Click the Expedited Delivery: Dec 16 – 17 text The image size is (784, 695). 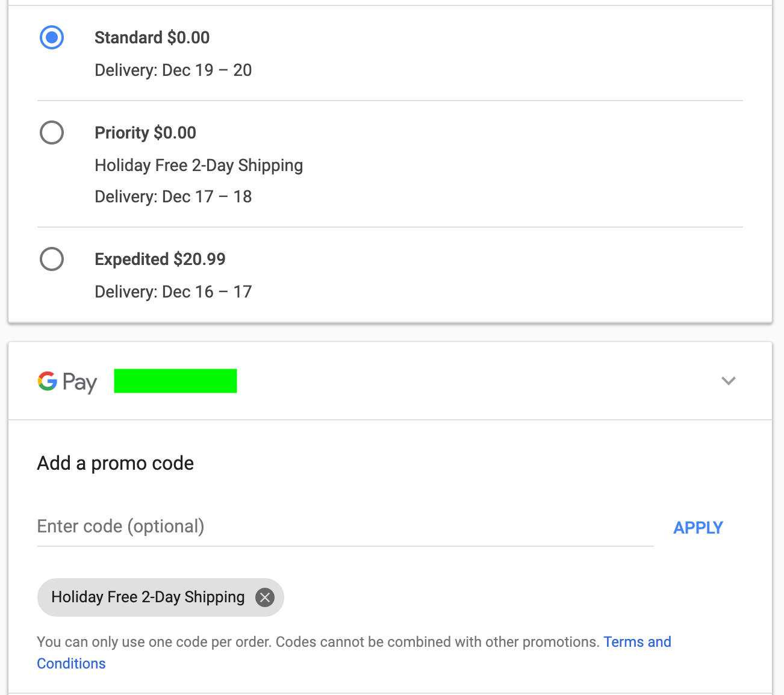(x=173, y=291)
